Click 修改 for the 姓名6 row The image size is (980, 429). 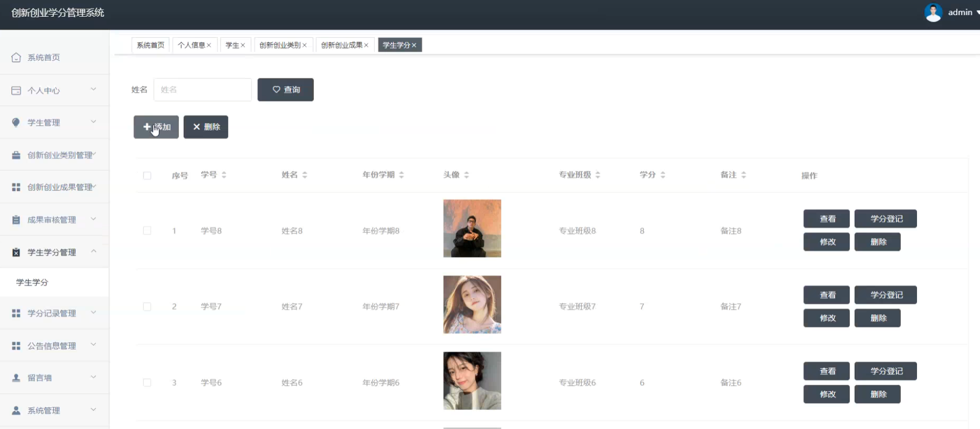[x=827, y=394]
